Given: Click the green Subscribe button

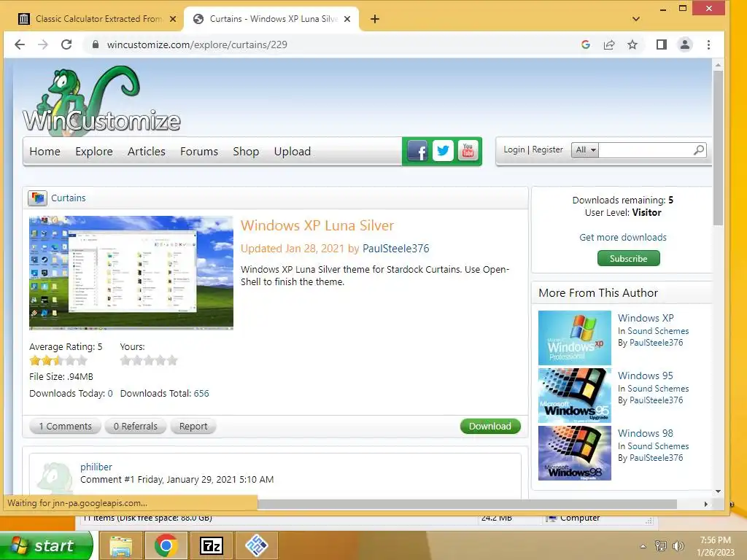Looking at the screenshot, I should (628, 259).
